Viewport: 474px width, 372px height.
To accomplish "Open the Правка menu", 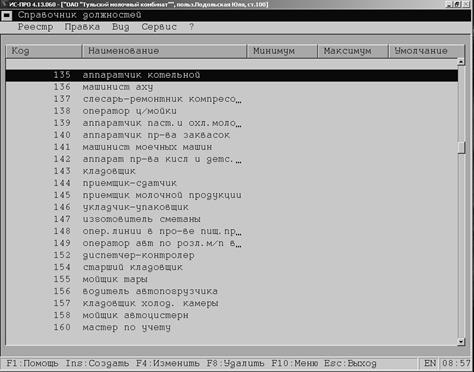I will 82,27.
